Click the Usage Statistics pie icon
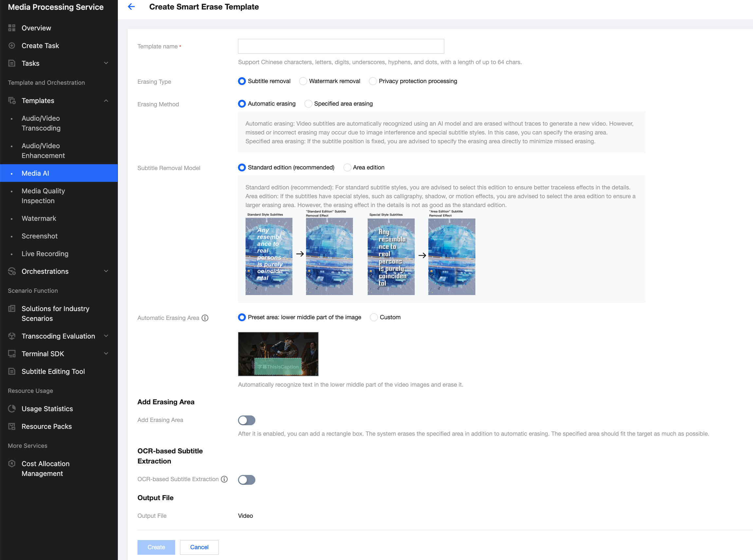Screen dimensions: 753x560 click(x=12, y=409)
